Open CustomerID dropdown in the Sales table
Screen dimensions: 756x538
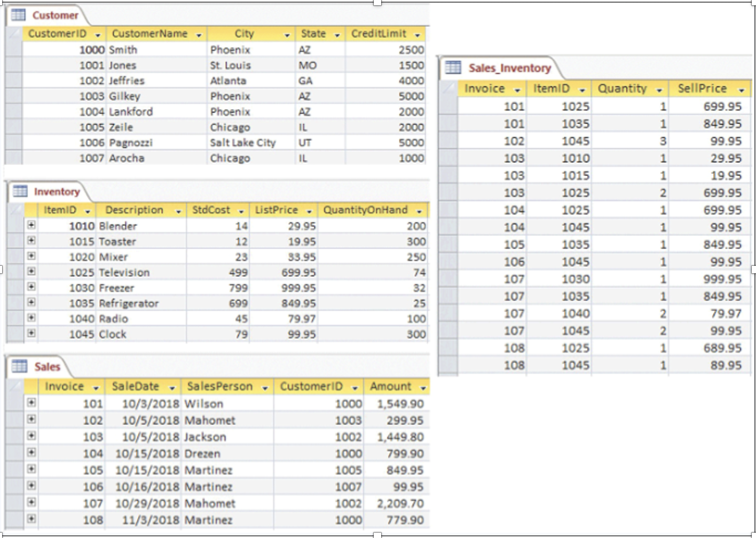(x=355, y=388)
